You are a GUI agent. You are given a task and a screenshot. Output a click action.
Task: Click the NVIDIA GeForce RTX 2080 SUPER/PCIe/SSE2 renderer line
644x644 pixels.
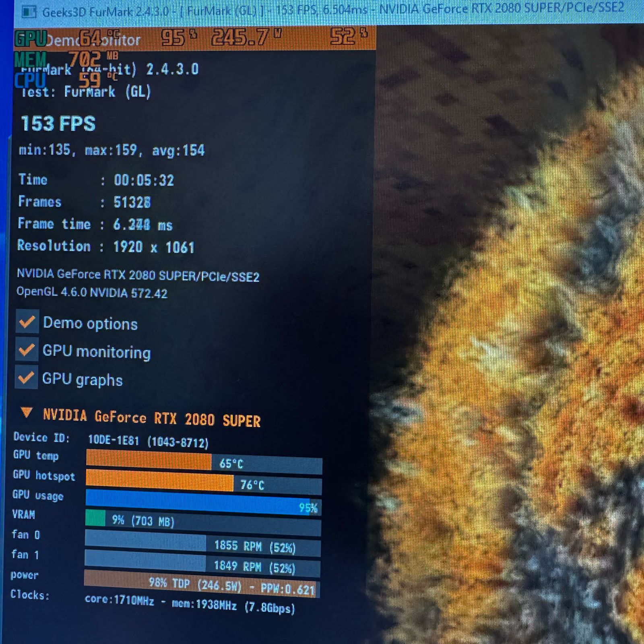click(138, 275)
